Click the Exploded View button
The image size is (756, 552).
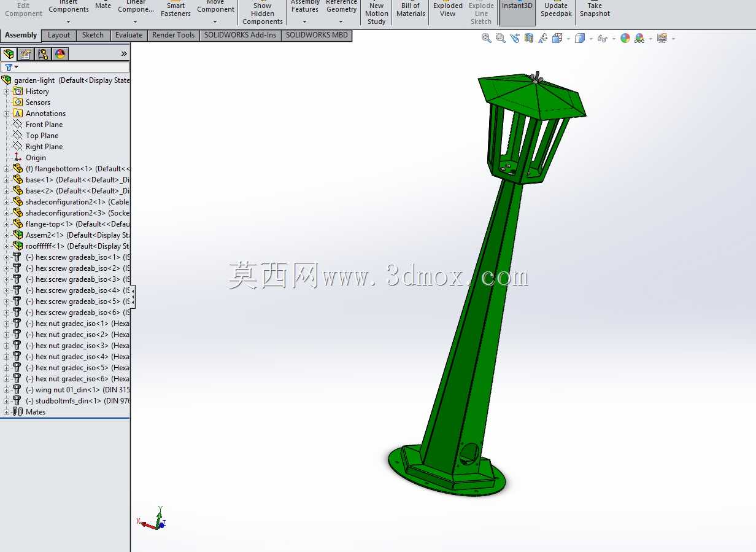coord(448,9)
